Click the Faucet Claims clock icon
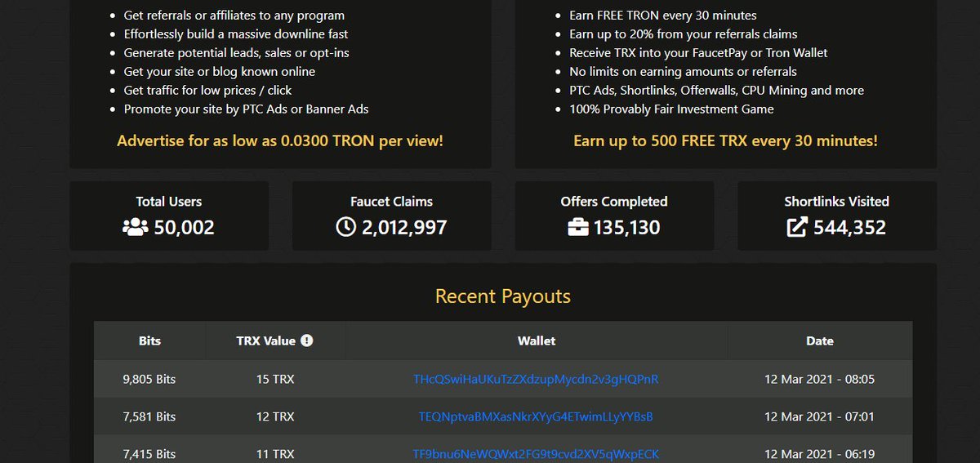The height and width of the screenshot is (463, 980). coord(346,227)
